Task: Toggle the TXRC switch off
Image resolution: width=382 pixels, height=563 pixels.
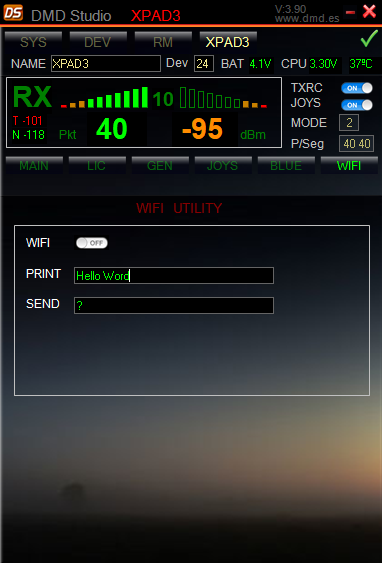Action: (357, 88)
